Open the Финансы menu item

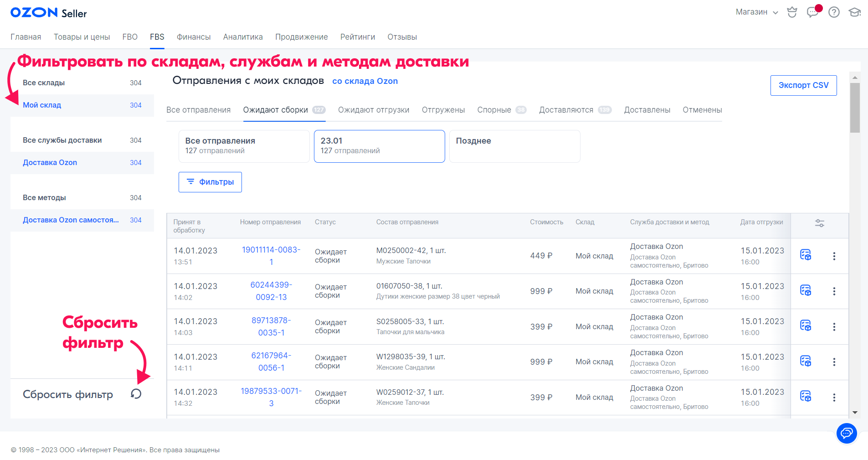194,37
